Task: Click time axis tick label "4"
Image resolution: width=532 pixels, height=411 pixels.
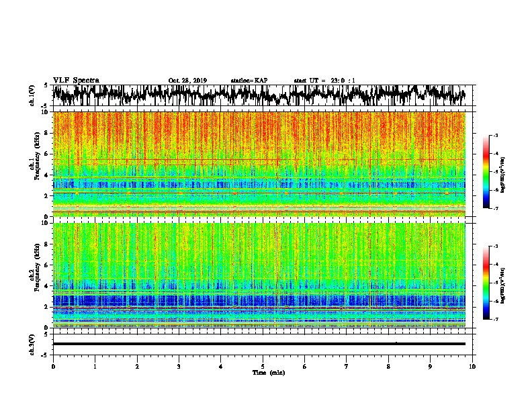Action: tap(221, 367)
